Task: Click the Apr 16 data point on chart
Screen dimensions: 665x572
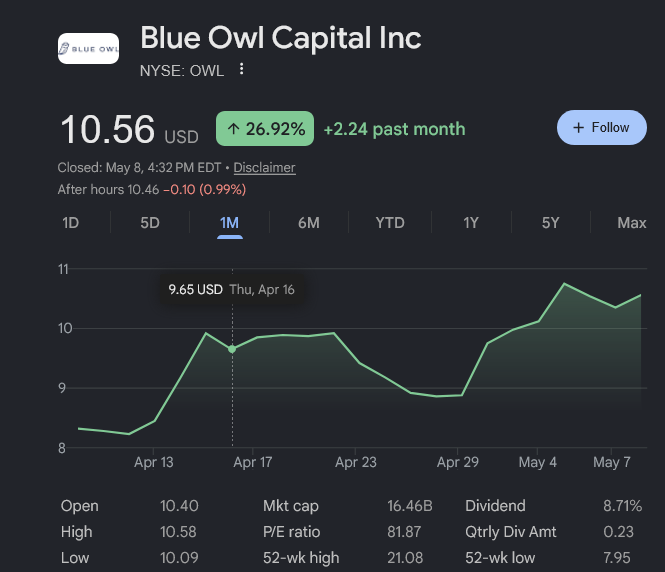Action: pyautogui.click(x=232, y=349)
